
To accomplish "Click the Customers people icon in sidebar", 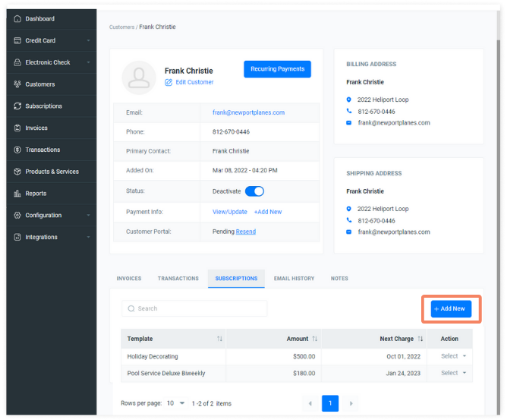I will pos(17,84).
